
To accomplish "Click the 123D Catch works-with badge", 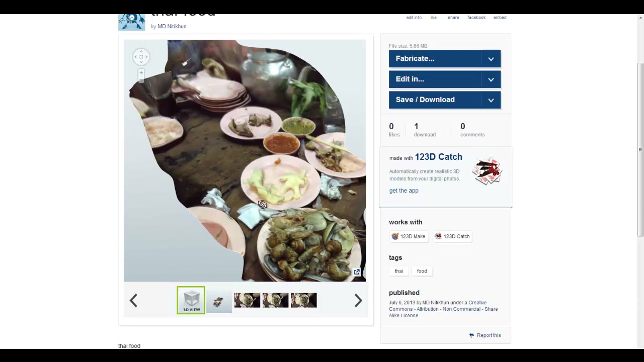I will (452, 236).
